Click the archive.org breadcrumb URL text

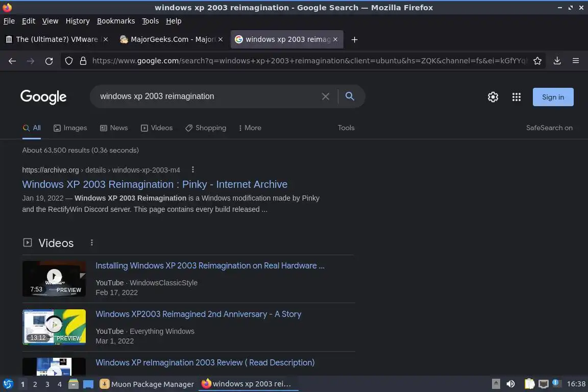101,170
